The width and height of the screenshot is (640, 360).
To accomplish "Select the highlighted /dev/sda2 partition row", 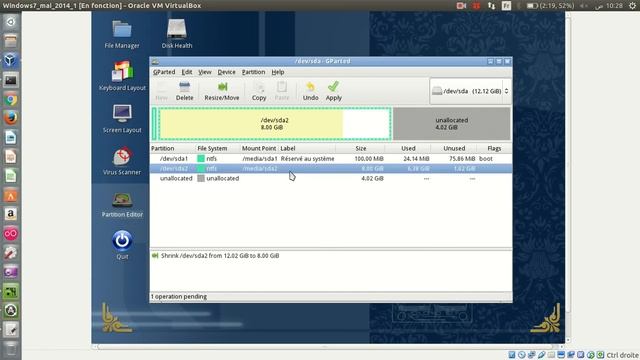I will click(331, 168).
